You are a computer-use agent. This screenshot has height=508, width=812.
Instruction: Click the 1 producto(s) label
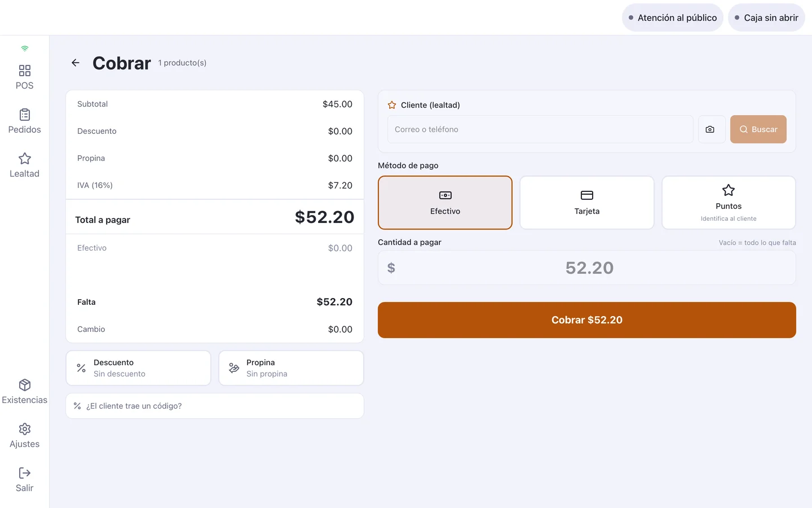coord(182,63)
